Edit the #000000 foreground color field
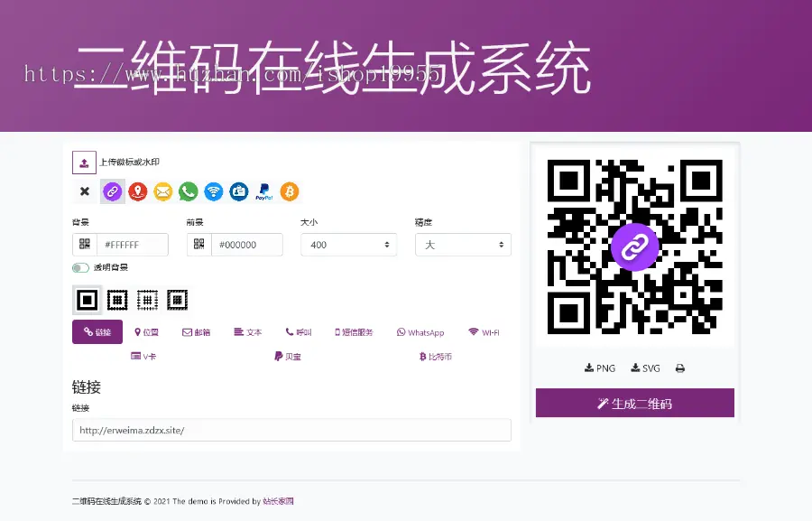Viewport: 812px width, 521px height. [x=247, y=245]
